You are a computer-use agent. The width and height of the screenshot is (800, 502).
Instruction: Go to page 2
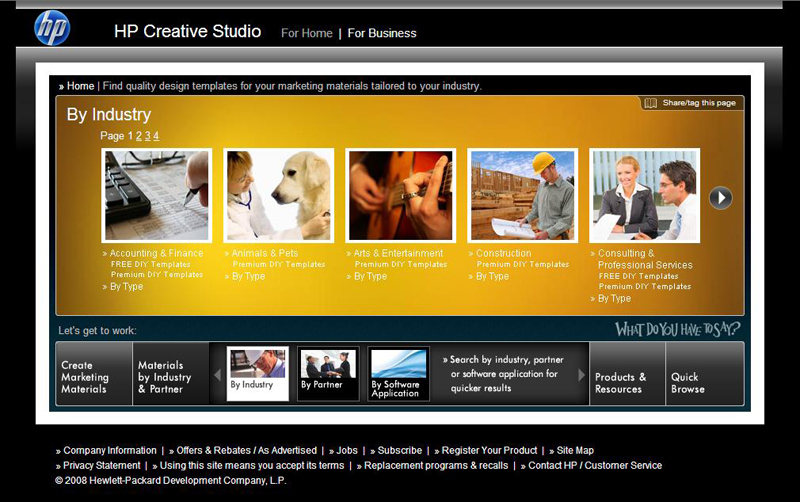[x=139, y=136]
